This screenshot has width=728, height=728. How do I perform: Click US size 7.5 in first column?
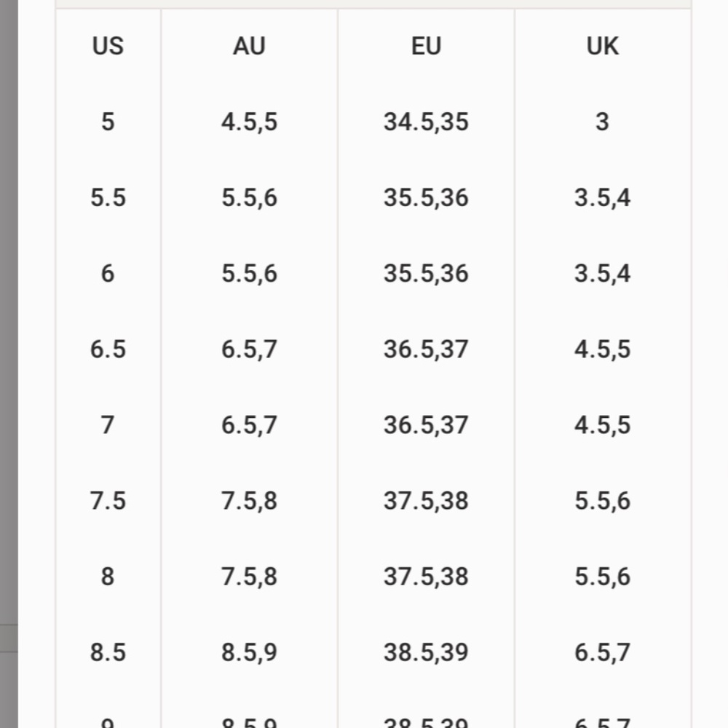(108, 501)
